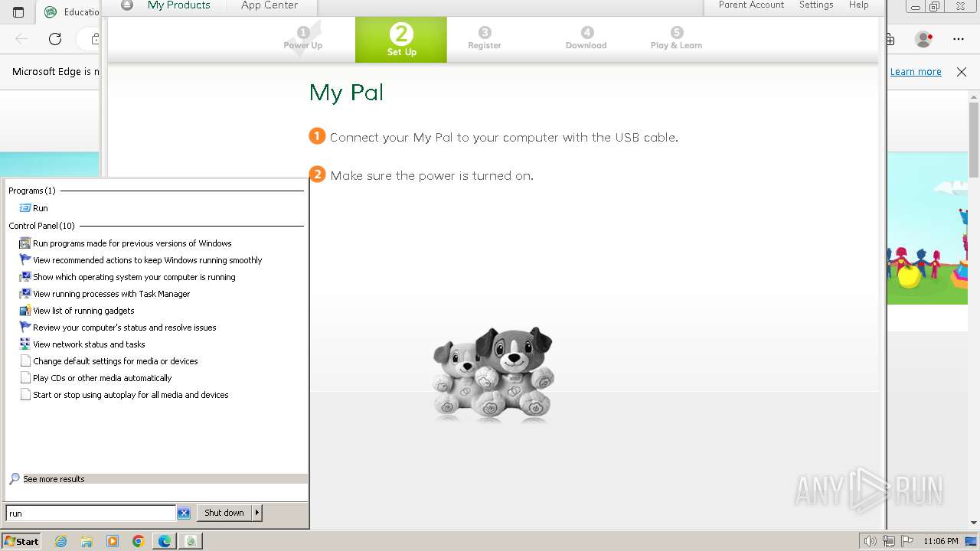Open Google Chrome from the taskbar
Viewport: 980px width, 551px height.
(139, 541)
